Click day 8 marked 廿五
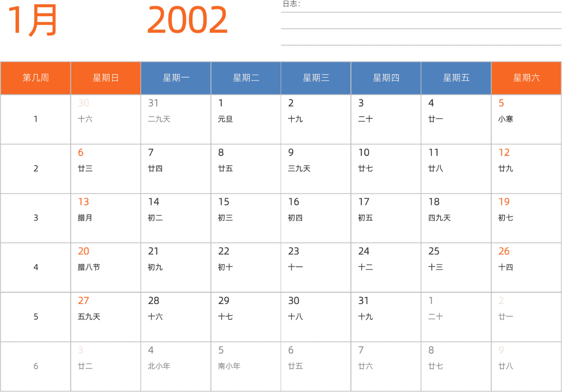Viewport: 562px width, 392px height. coord(246,169)
